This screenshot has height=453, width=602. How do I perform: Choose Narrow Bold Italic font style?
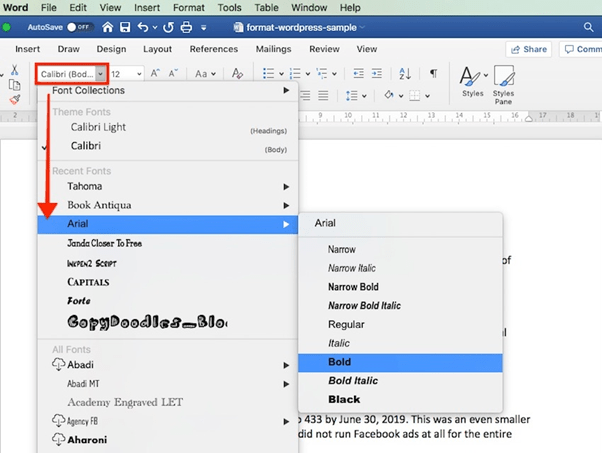click(364, 306)
